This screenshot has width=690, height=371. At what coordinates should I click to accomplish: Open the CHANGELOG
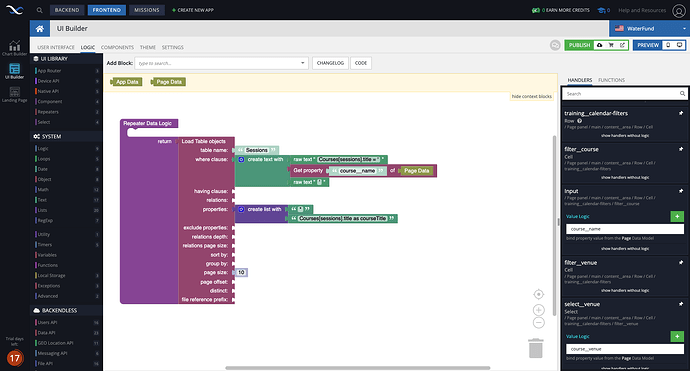330,63
